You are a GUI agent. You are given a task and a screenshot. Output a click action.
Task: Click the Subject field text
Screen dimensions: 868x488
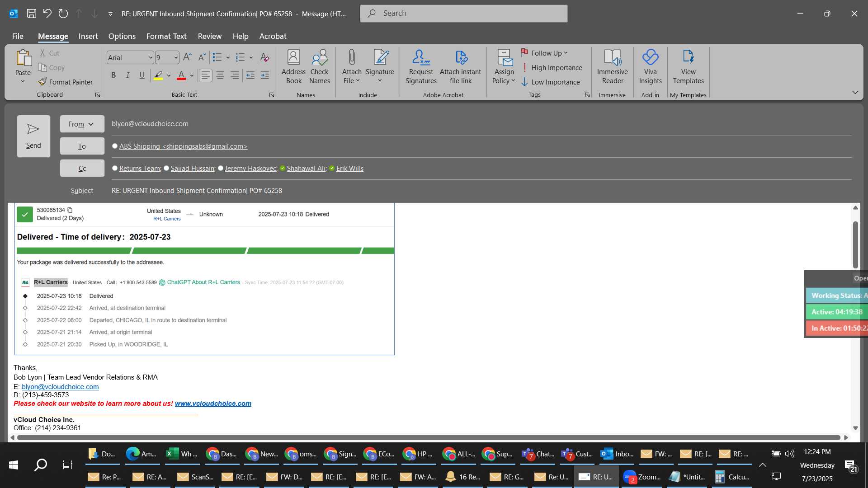(197, 191)
